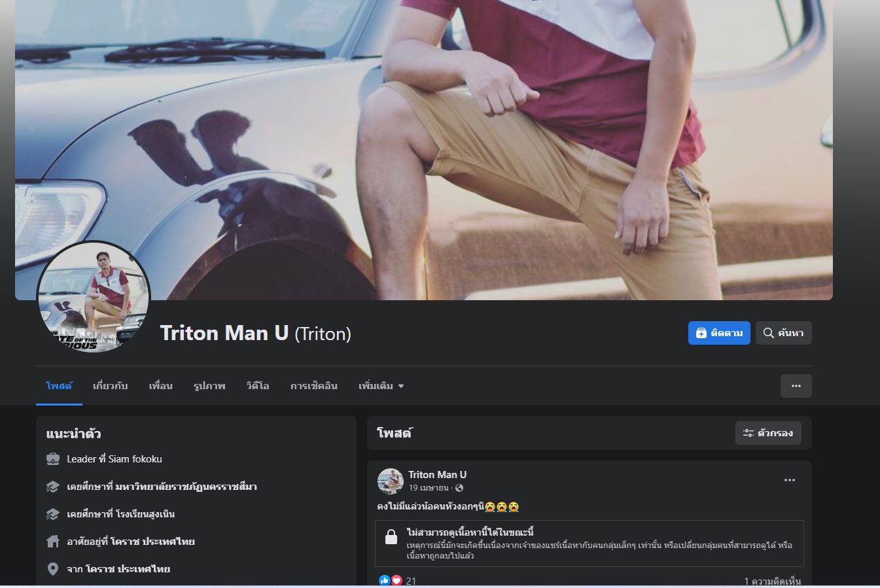Open the ตัวกรอง (Filters) button for posts
Viewport: 880px width, 588px height.
coord(768,433)
